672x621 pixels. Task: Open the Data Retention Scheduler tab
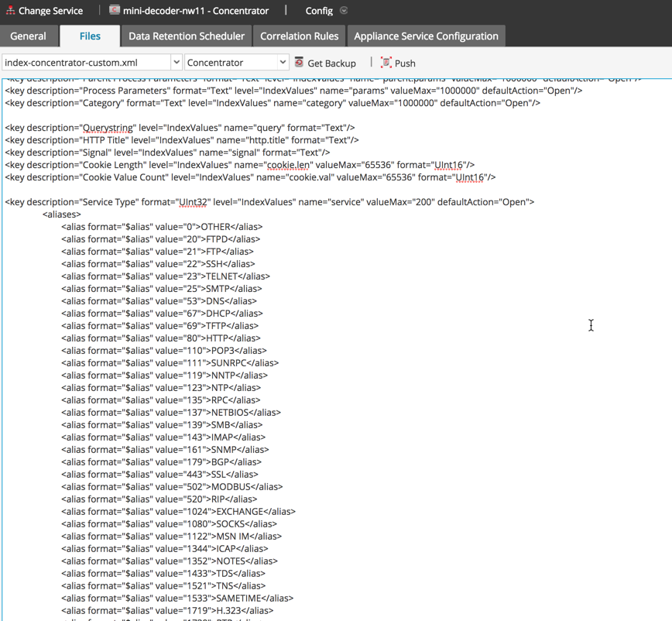[187, 36]
